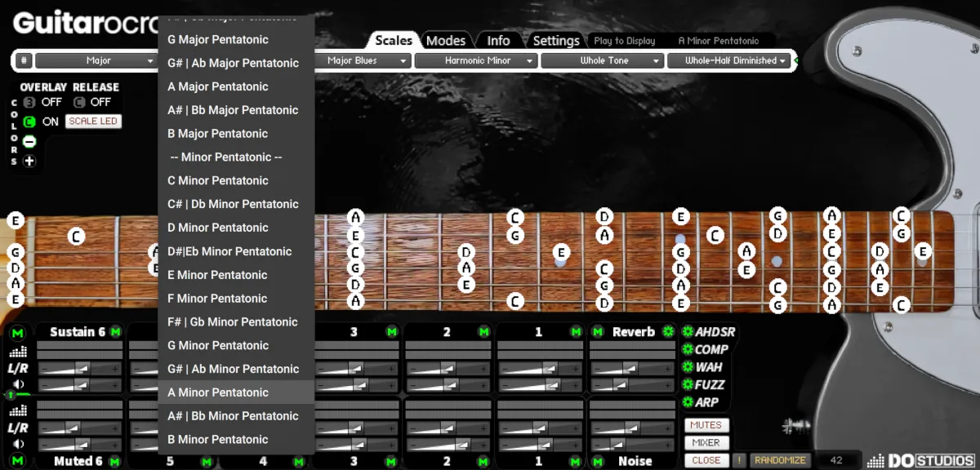
Task: Click the C note on first fret
Action: (76, 237)
